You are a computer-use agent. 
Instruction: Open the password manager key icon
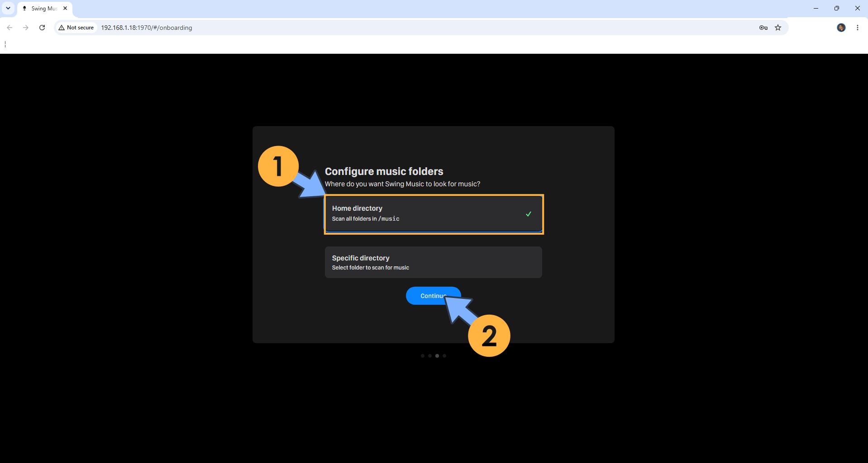tap(763, 28)
